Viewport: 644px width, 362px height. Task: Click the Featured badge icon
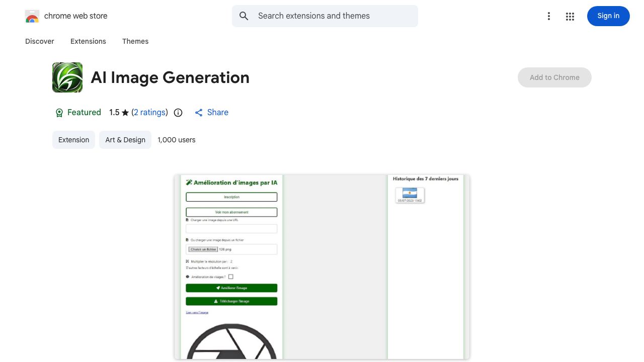coord(59,113)
